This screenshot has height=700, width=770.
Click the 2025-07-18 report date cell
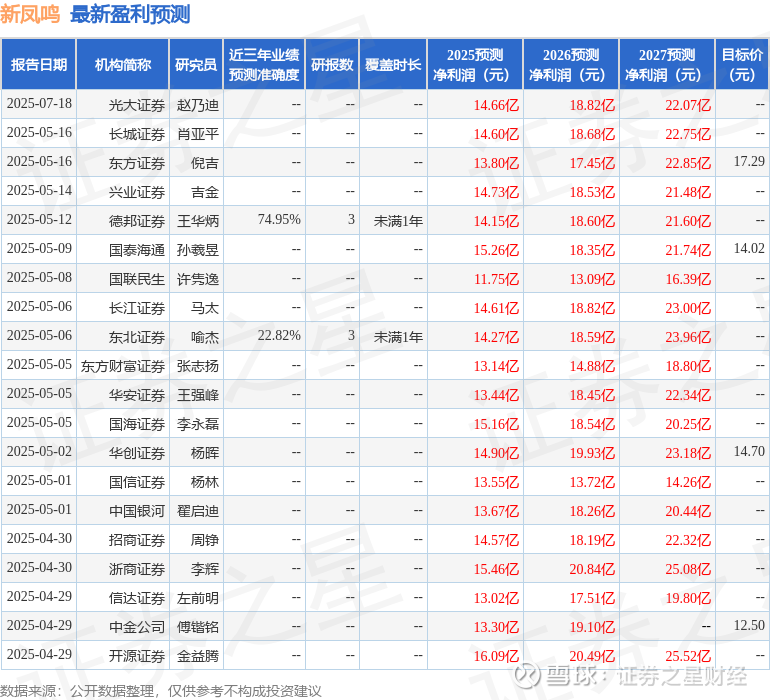[39, 104]
